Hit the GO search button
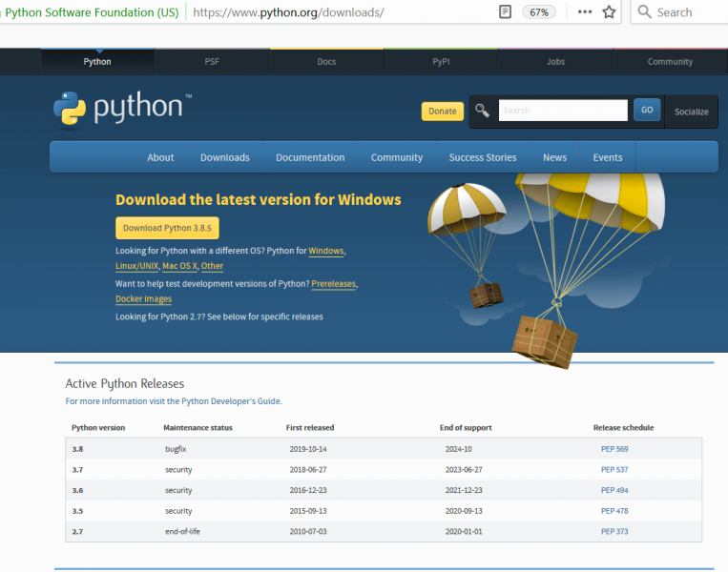This screenshot has height=572, width=728. point(646,111)
